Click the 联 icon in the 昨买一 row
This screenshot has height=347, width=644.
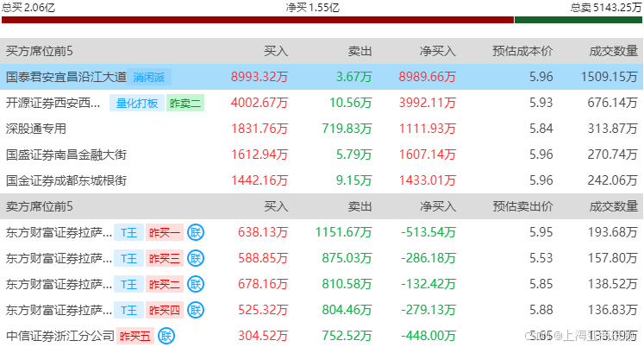pos(196,233)
